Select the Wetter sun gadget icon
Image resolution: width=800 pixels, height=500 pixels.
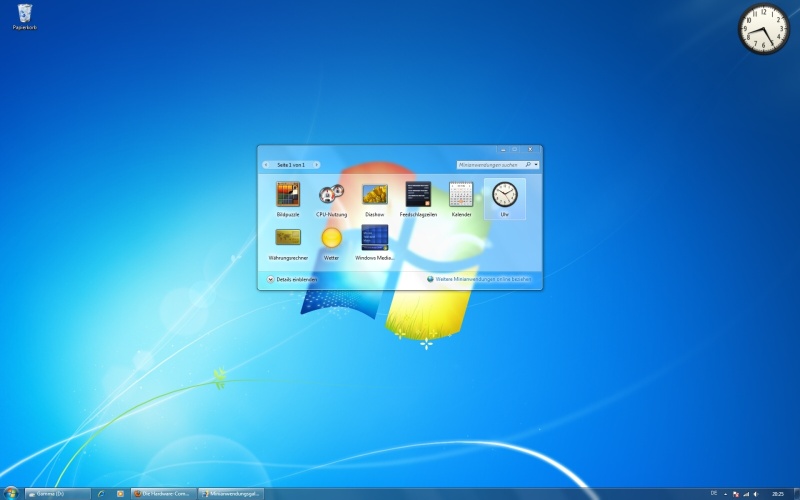[x=331, y=238]
